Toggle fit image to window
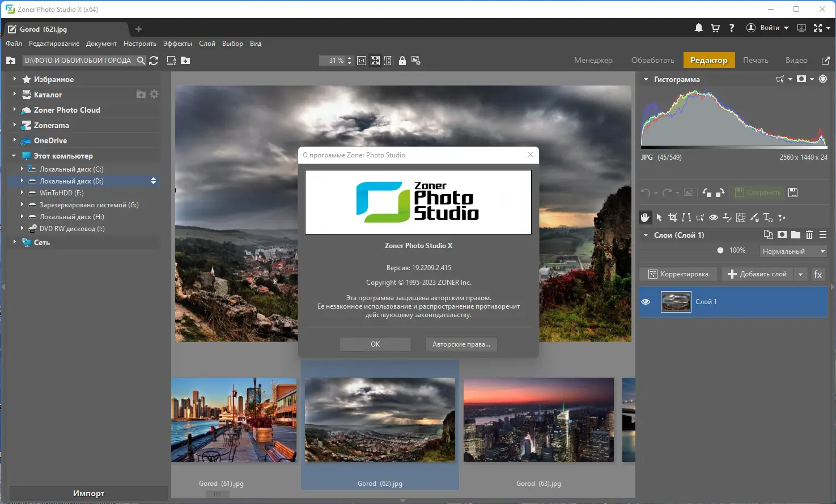This screenshot has width=836, height=504. (375, 61)
